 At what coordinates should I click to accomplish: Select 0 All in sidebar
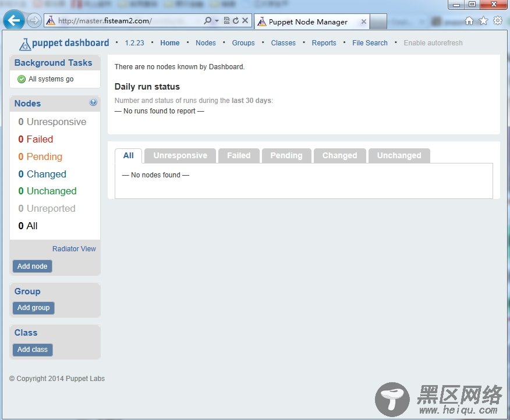[28, 226]
